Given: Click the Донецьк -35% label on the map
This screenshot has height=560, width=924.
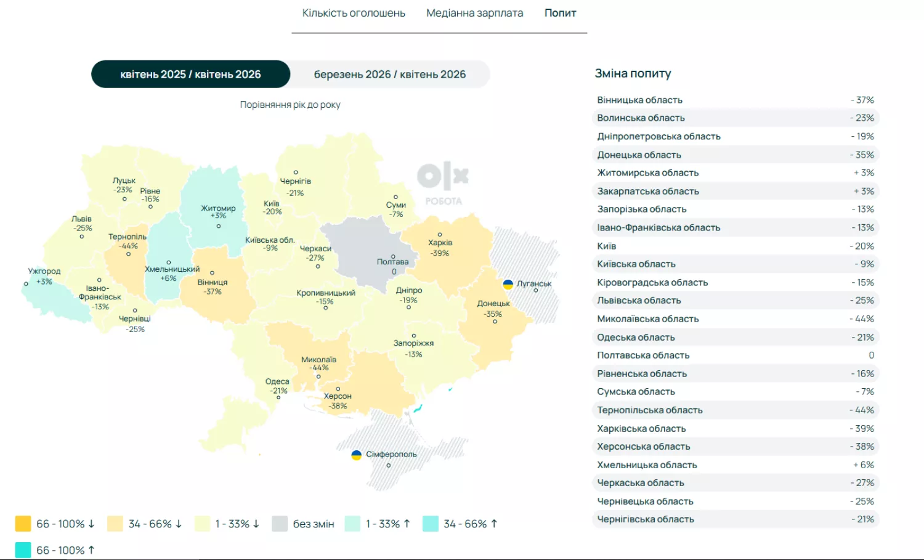Looking at the screenshot, I should coord(493,309).
